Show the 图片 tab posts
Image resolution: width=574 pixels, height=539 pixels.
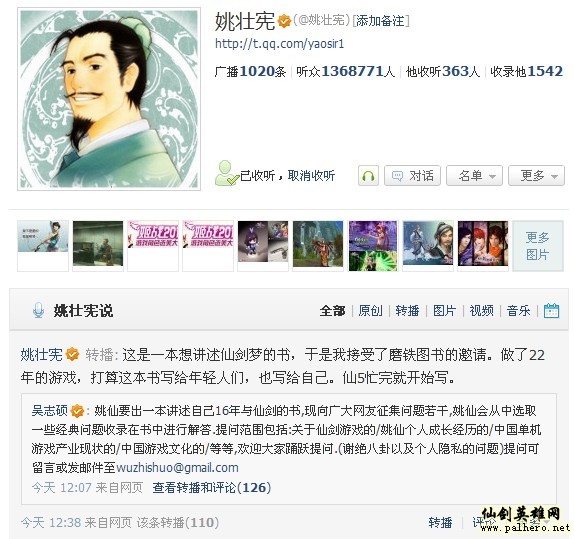(444, 311)
